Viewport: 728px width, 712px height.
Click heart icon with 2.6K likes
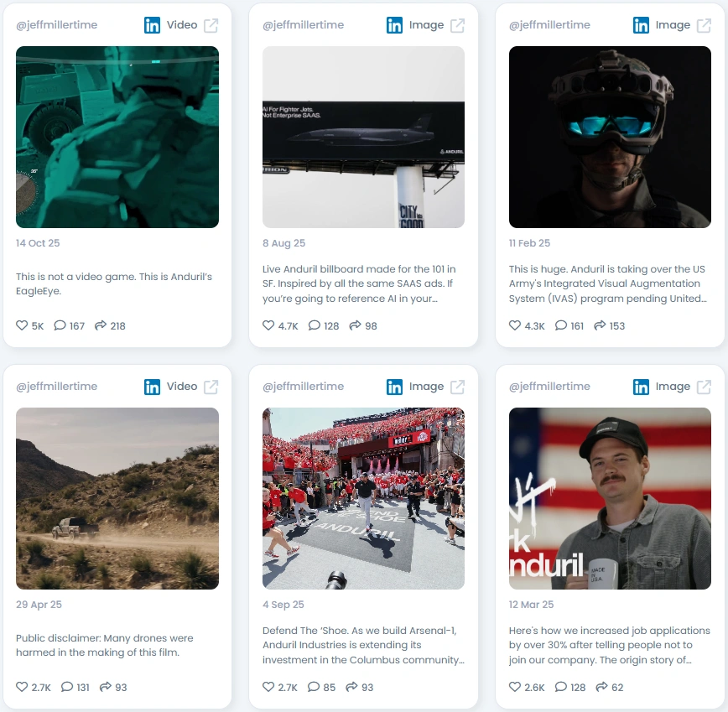(x=515, y=687)
